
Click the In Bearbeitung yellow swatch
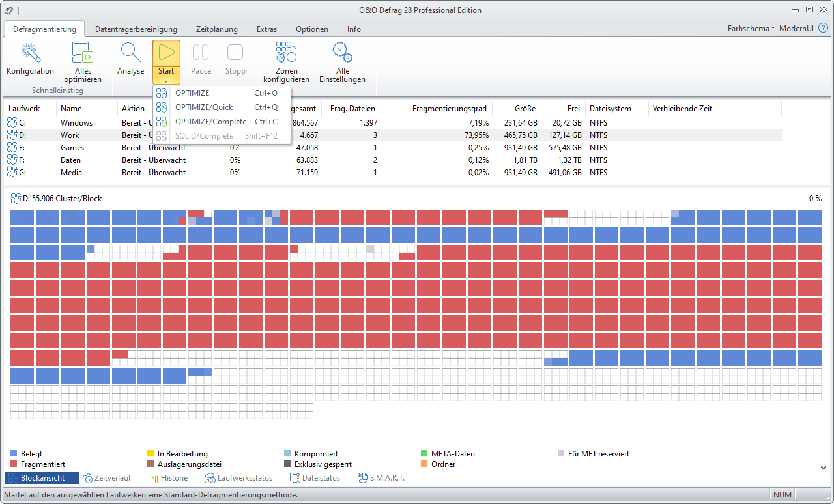(x=151, y=454)
